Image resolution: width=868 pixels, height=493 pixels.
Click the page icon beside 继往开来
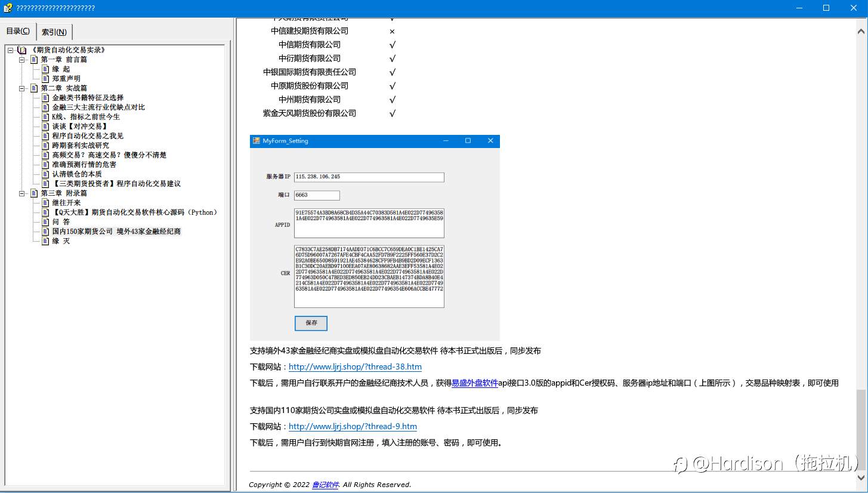click(x=45, y=203)
